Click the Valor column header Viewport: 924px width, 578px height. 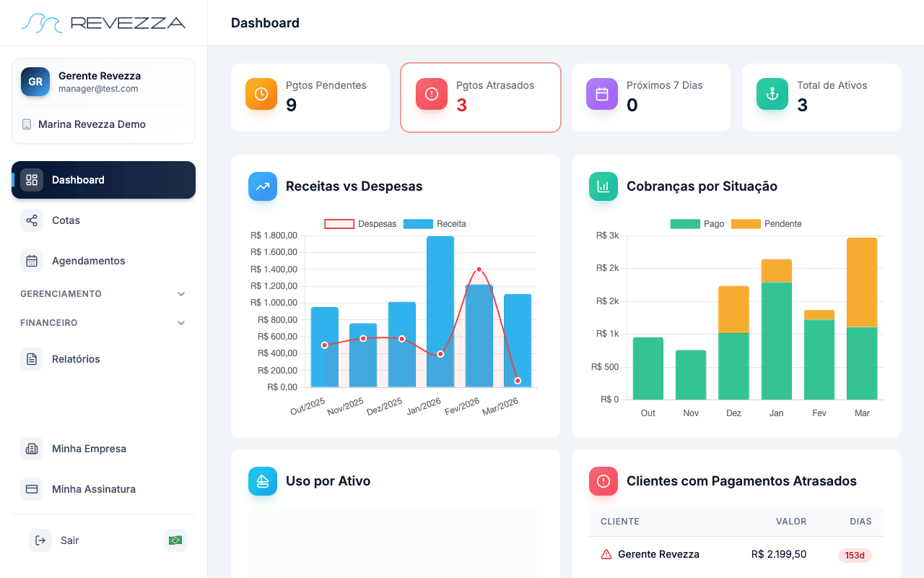(x=791, y=521)
